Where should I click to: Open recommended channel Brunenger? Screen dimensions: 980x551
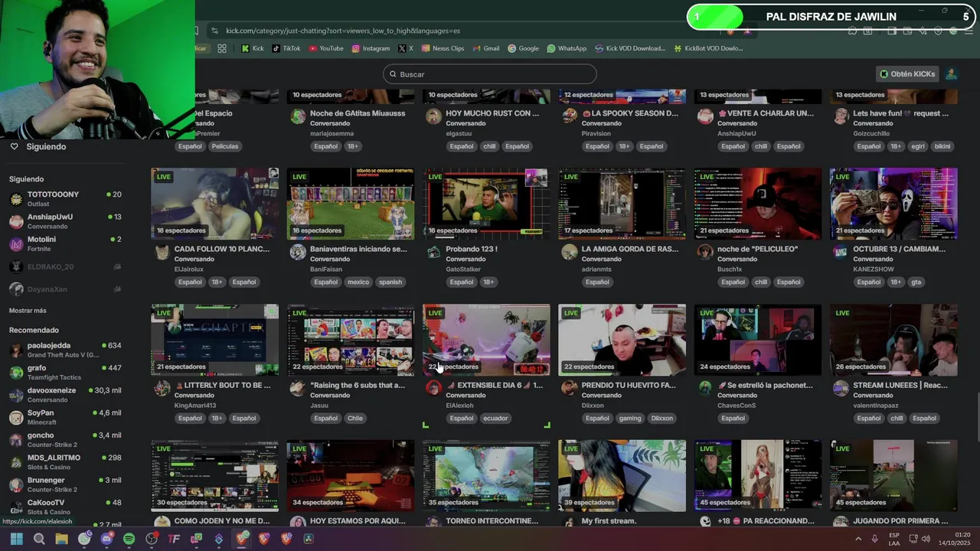pos(65,484)
